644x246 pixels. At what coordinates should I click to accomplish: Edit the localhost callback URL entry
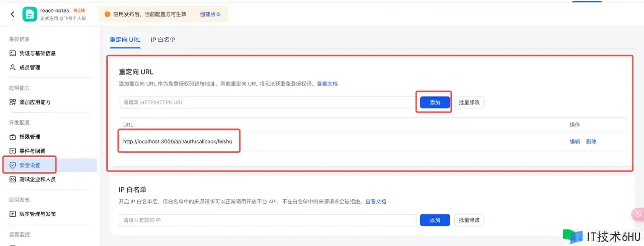pos(575,141)
